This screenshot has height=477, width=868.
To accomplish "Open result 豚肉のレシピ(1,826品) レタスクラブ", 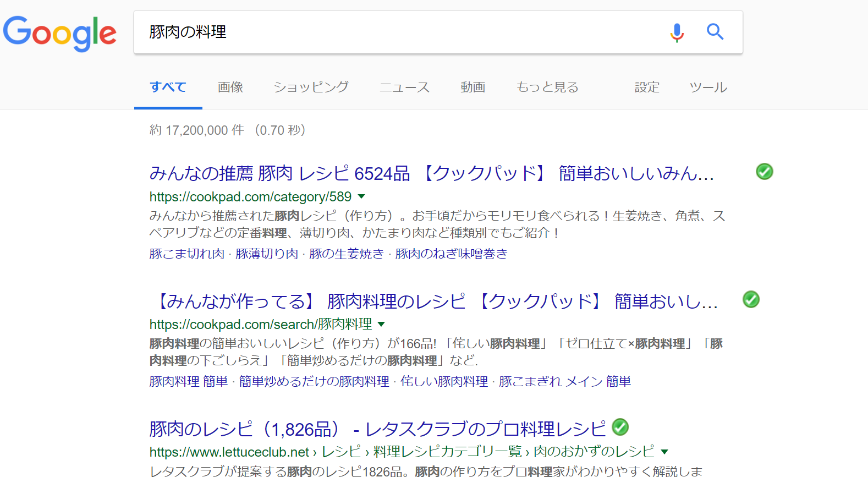I will pos(377,429).
